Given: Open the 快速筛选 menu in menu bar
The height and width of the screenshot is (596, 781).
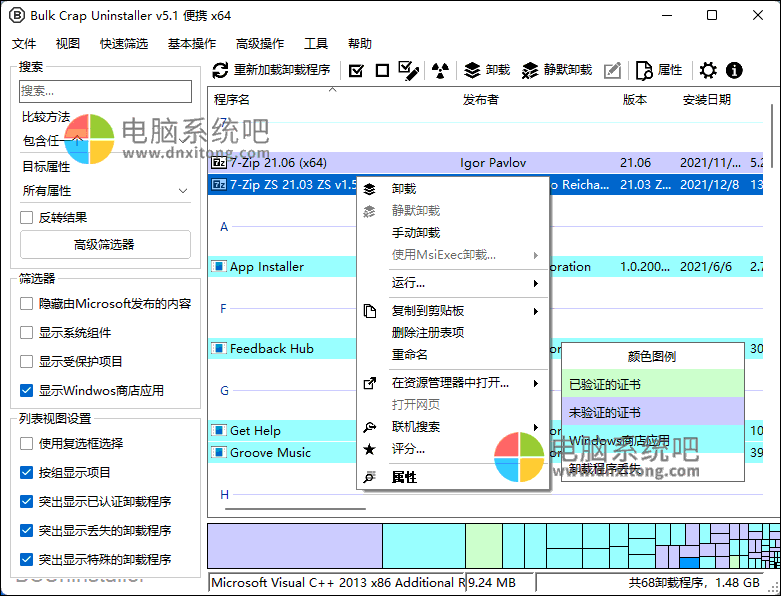Looking at the screenshot, I should pos(123,44).
